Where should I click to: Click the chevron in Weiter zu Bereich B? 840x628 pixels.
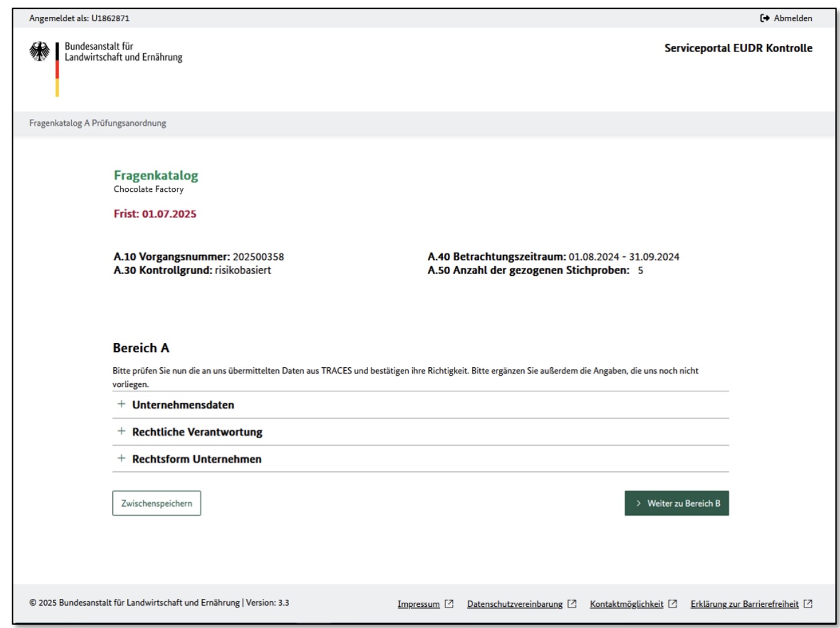(638, 503)
